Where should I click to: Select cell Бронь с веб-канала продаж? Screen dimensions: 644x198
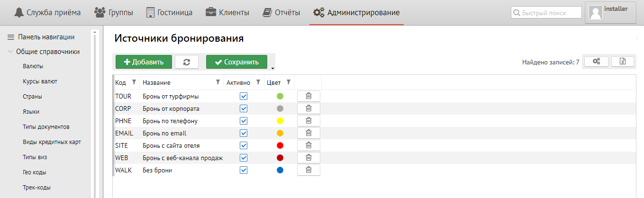coord(182,158)
